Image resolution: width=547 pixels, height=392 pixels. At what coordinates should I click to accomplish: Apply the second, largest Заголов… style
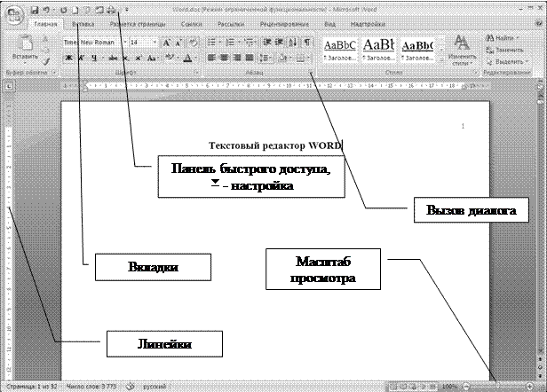378,51
